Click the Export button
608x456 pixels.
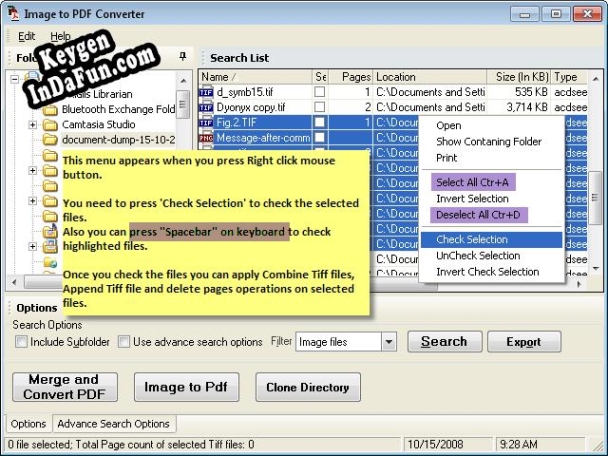pos(524,342)
